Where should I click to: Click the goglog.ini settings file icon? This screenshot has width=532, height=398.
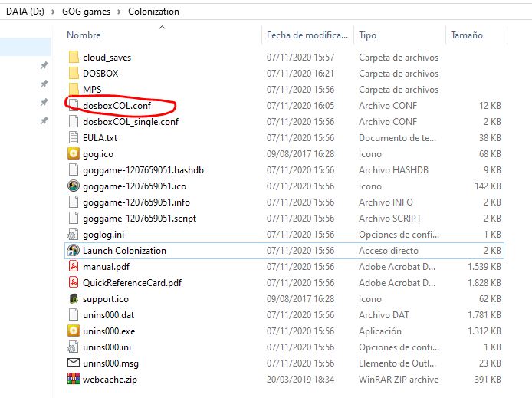(x=74, y=235)
